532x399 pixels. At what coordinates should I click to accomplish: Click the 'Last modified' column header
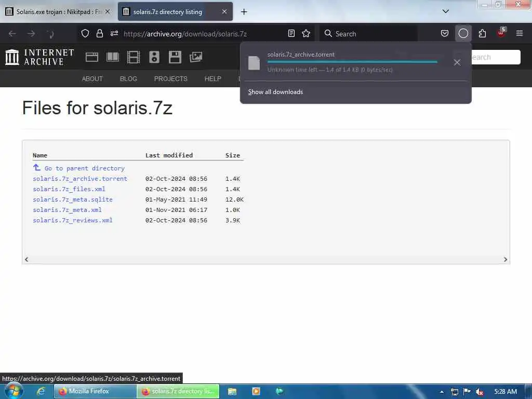point(169,155)
